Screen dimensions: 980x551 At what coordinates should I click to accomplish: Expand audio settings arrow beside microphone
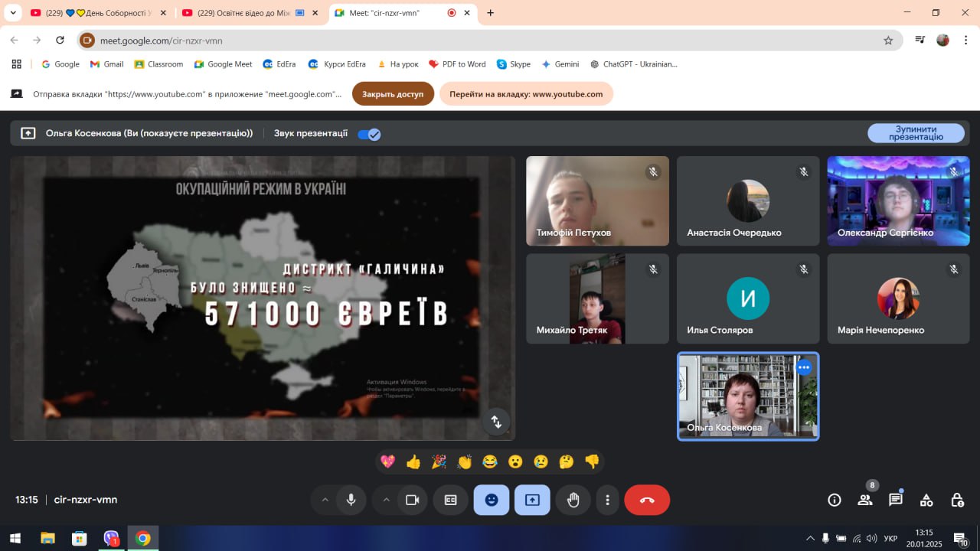pyautogui.click(x=325, y=500)
